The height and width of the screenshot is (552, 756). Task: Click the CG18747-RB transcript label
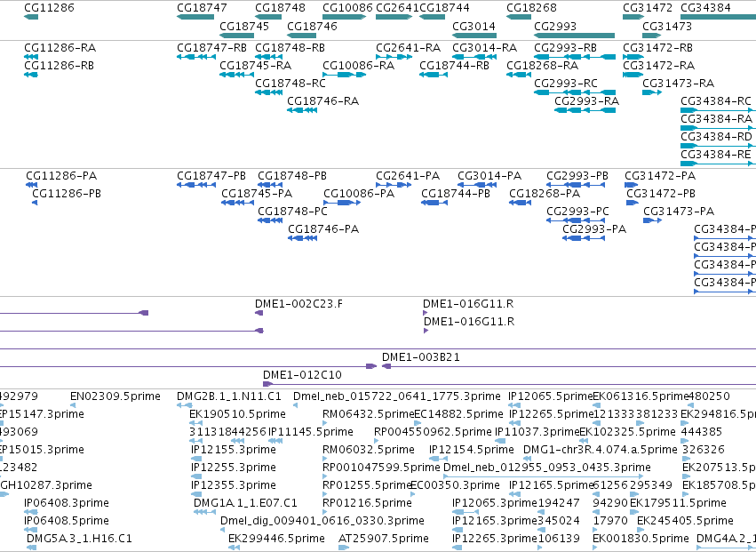coord(212,48)
